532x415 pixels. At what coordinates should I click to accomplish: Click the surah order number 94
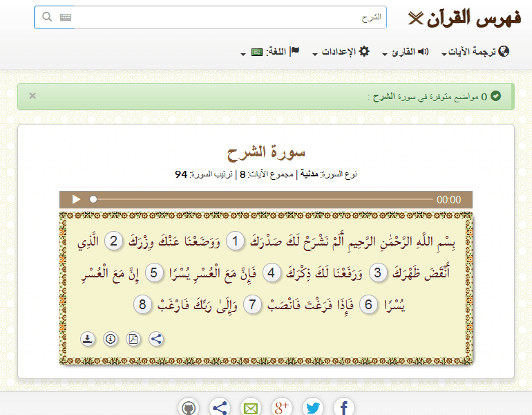(x=181, y=174)
